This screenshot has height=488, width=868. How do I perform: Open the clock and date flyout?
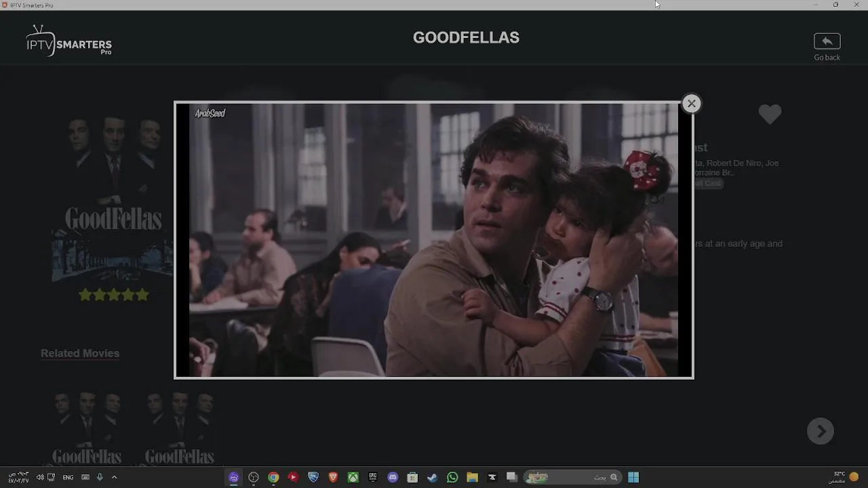tap(20, 477)
